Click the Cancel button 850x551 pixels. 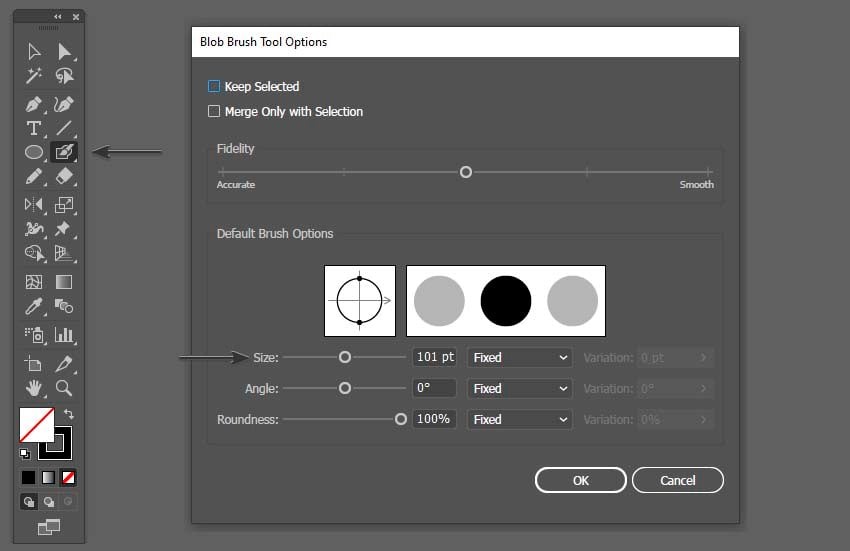click(x=678, y=480)
